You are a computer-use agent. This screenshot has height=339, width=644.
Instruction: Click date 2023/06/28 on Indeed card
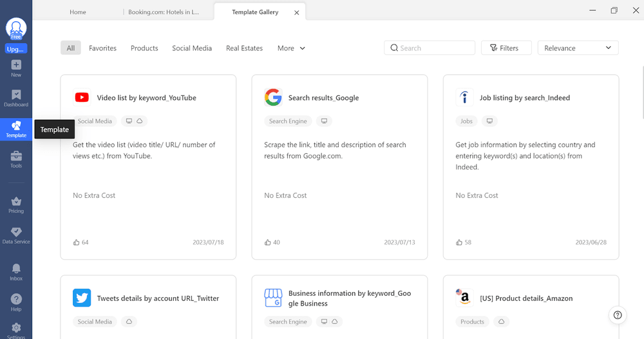(591, 242)
